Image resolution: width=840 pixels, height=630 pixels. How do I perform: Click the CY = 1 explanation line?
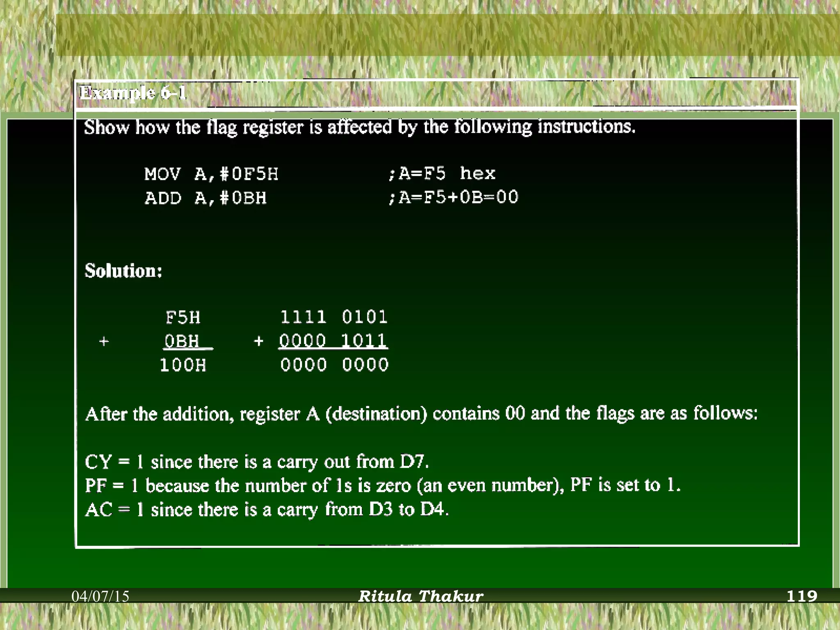tap(257, 462)
